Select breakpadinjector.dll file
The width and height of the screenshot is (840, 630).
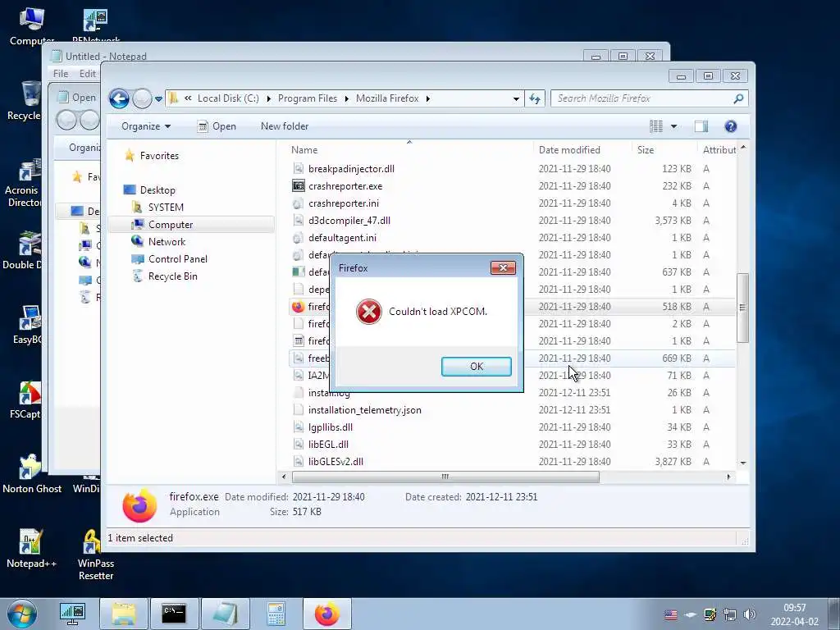pos(351,169)
